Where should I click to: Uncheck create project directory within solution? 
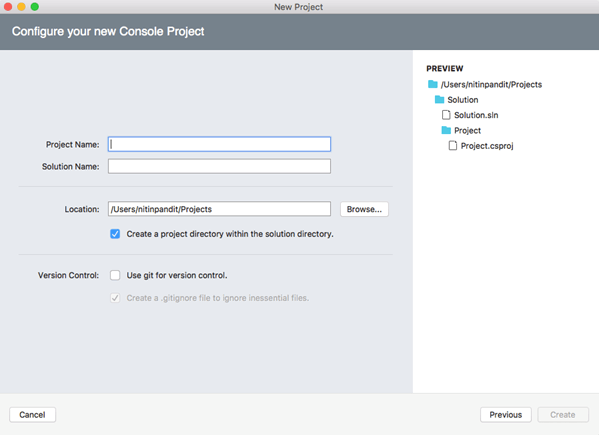[x=115, y=234]
